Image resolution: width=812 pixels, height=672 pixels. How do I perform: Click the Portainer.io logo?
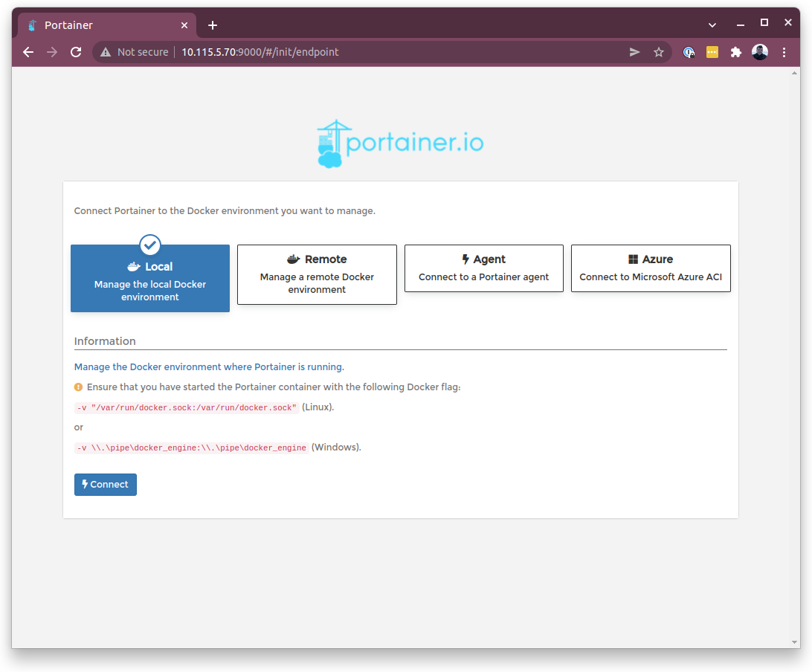[x=400, y=143]
